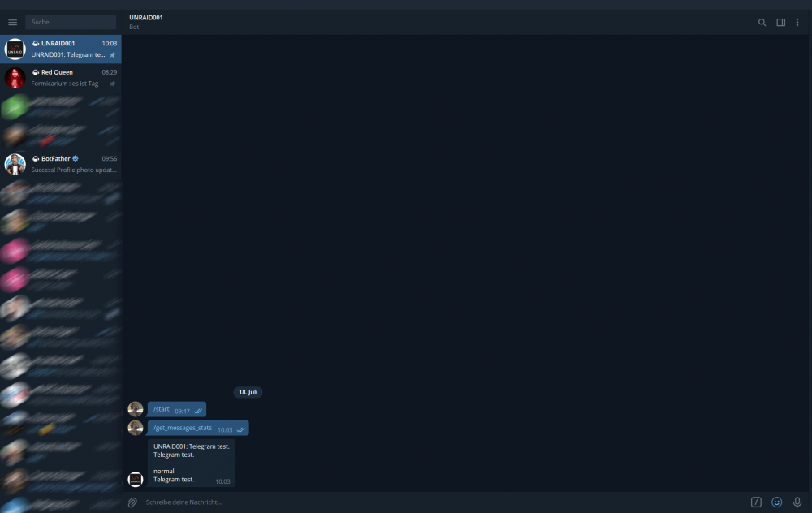Click the /start command message
The height and width of the screenshot is (513, 812).
tap(176, 409)
